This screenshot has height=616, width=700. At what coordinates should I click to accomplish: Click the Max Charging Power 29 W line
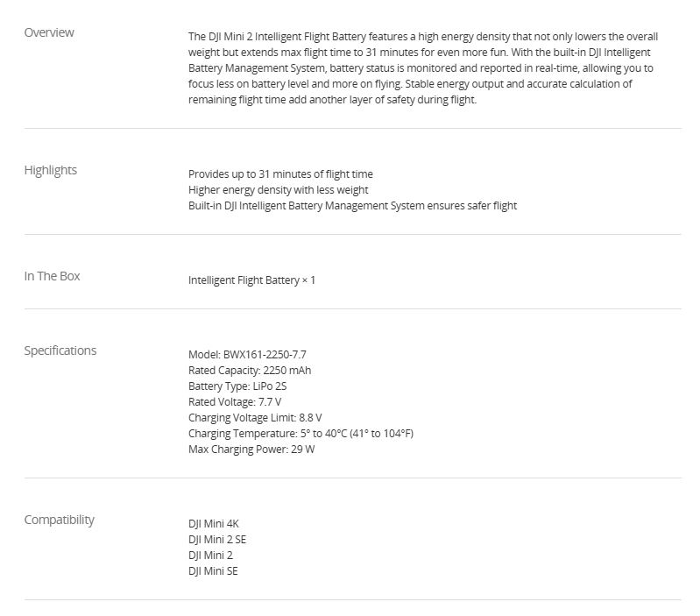coord(251,450)
